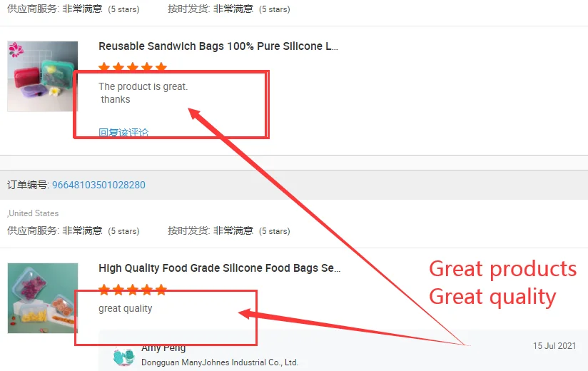The width and height of the screenshot is (588, 371).
Task: Click the 15 Jul 2021 reply date
Action: 554,345
